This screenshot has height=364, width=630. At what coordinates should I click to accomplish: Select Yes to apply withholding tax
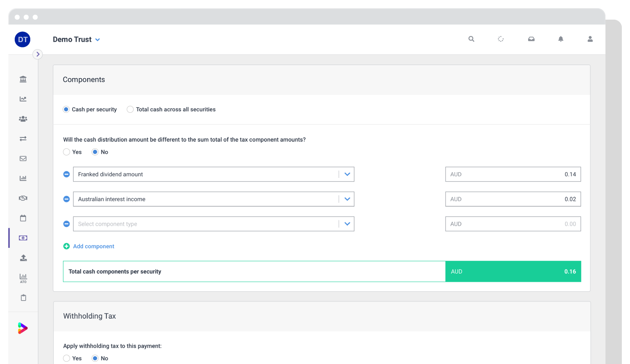[x=67, y=358]
